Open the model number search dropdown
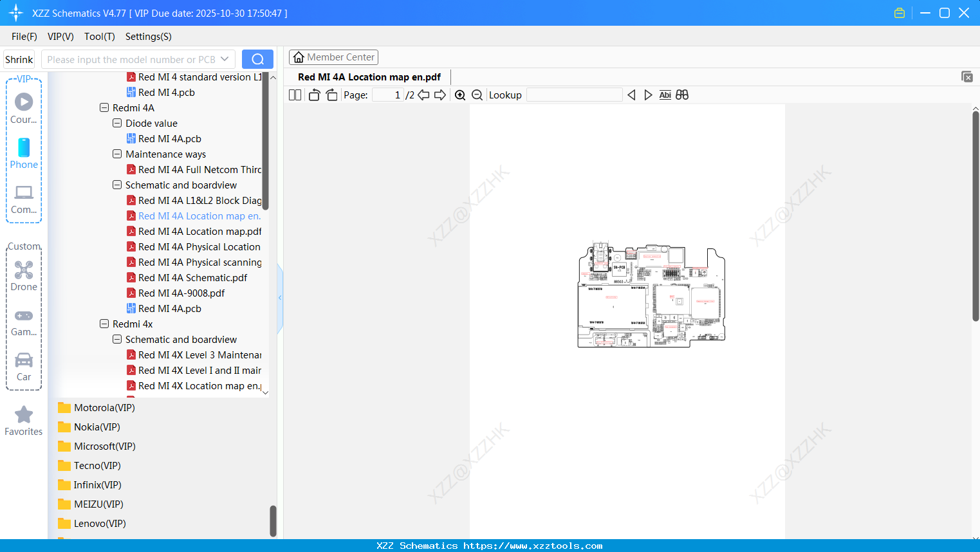 click(225, 59)
